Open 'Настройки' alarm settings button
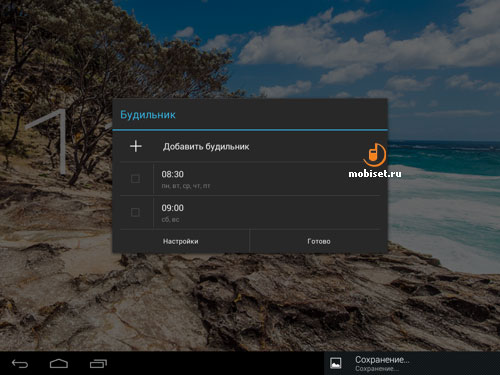500x375 pixels. click(181, 241)
